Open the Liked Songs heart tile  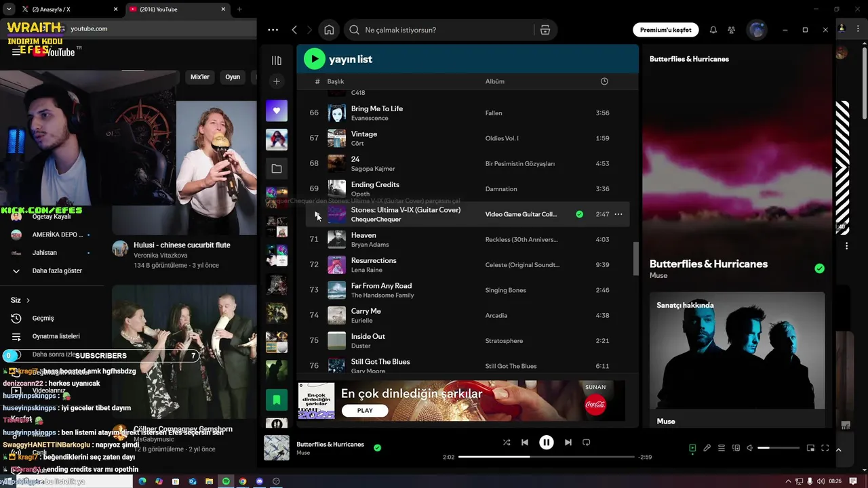(x=277, y=111)
